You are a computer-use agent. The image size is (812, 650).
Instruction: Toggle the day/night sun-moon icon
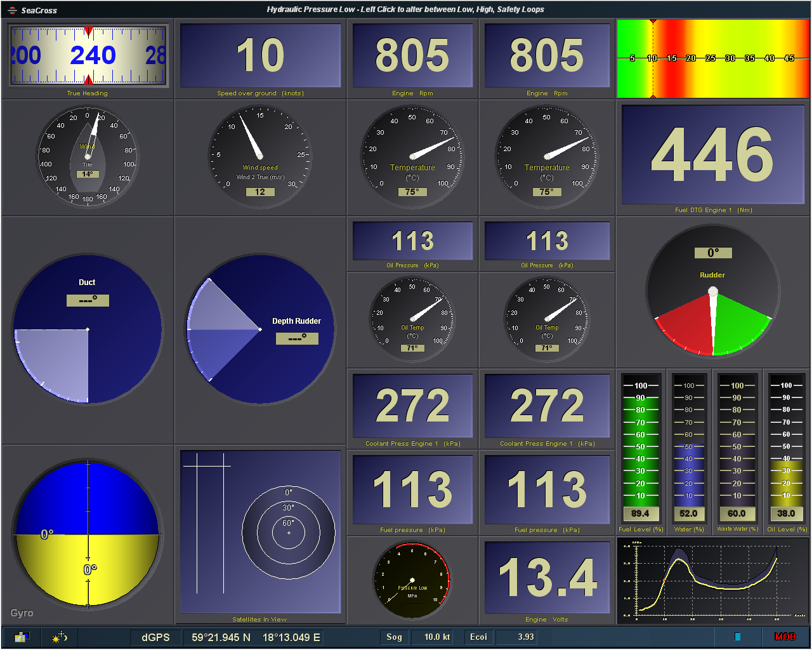[x=60, y=637]
